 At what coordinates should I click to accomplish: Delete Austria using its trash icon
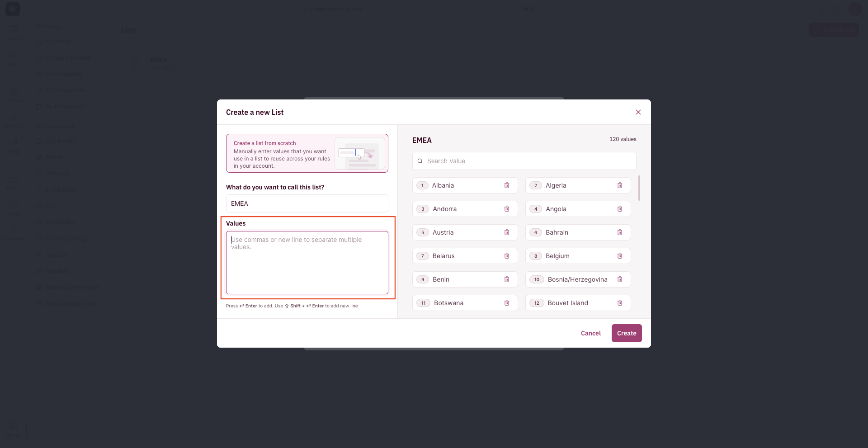(507, 232)
